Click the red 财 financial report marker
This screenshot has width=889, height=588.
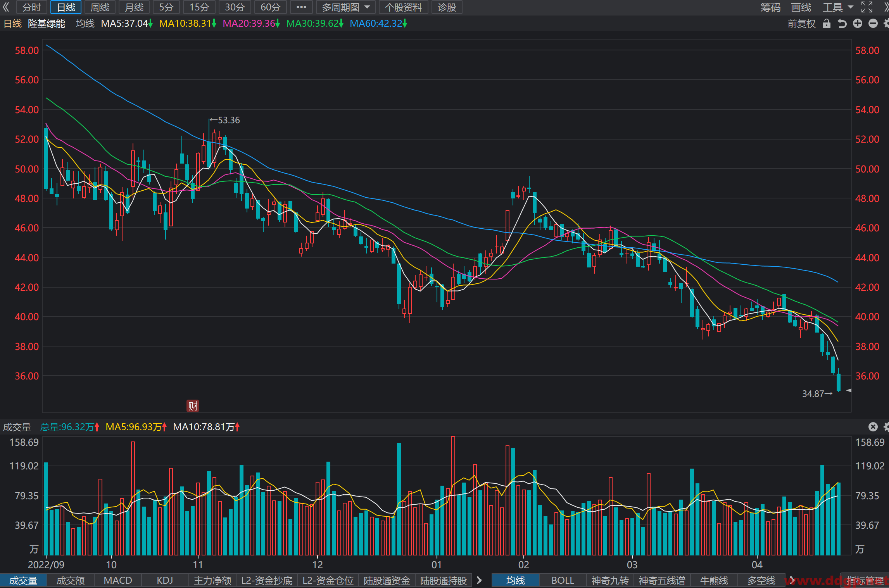pyautogui.click(x=193, y=406)
